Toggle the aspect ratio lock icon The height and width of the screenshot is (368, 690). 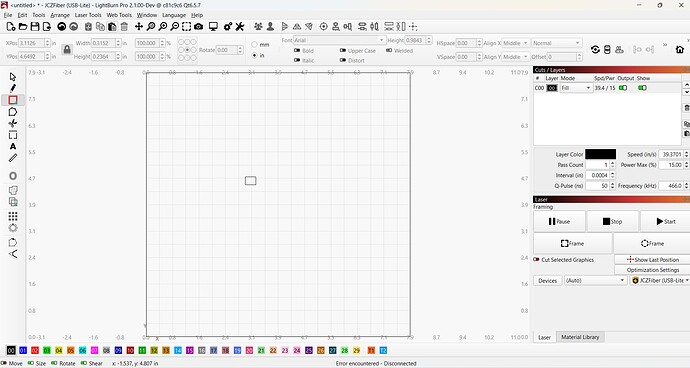(67, 49)
